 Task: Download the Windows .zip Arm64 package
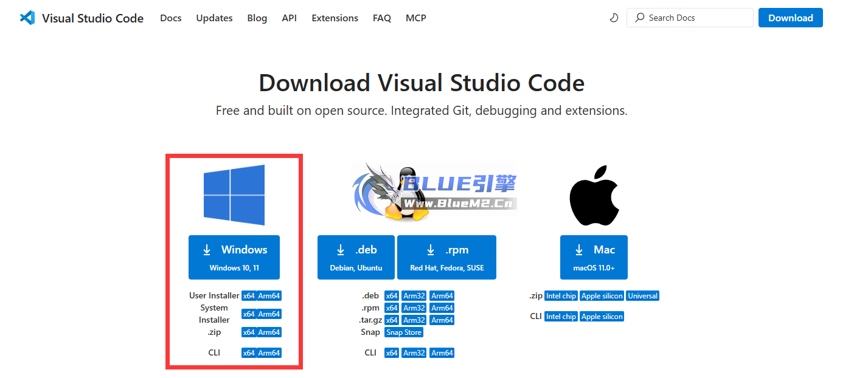click(x=269, y=332)
